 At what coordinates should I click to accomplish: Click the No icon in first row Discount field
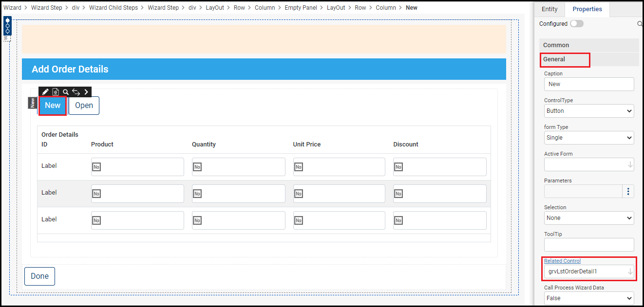398,167
